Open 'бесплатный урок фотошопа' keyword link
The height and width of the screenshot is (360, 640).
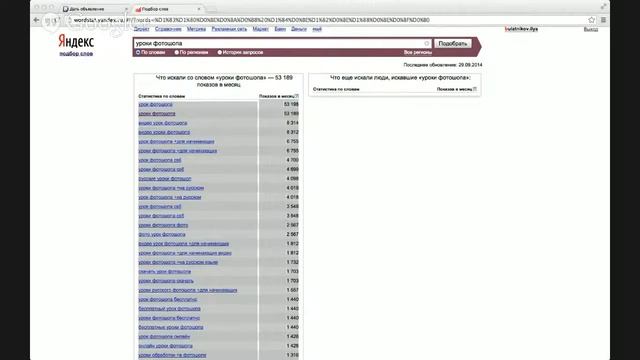(x=169, y=309)
